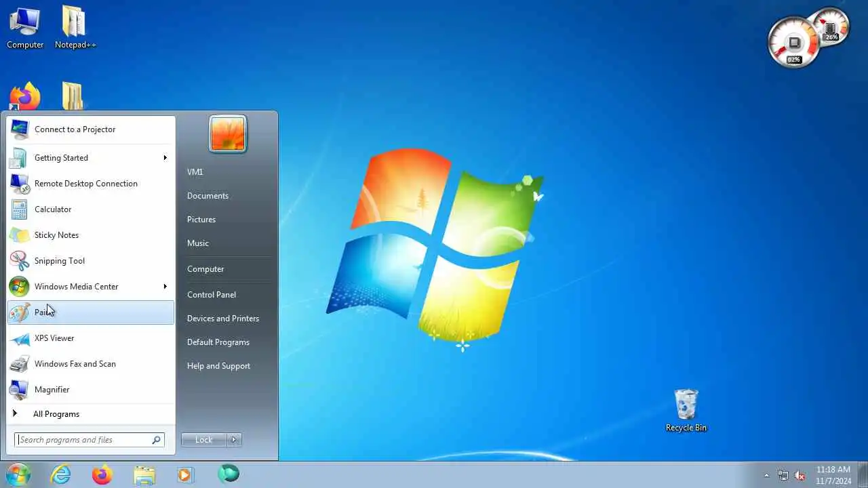Click the taskbar clock showing 11:18 AM

(x=833, y=475)
